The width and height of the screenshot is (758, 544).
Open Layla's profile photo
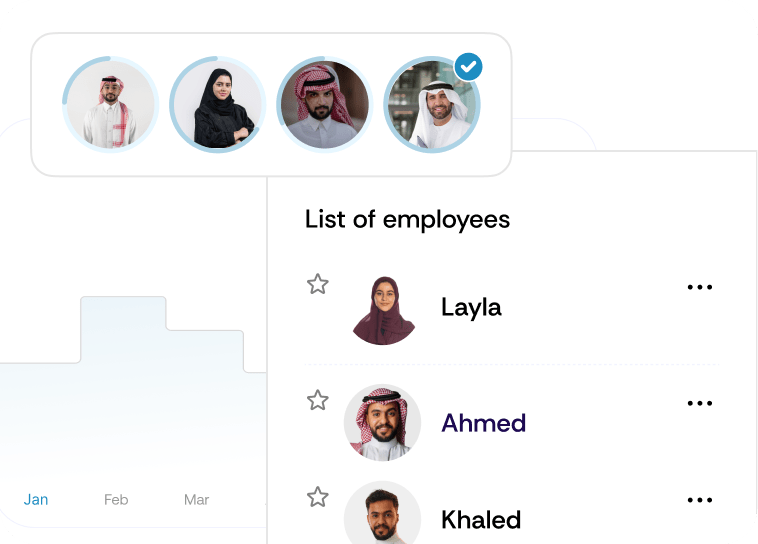pos(384,310)
